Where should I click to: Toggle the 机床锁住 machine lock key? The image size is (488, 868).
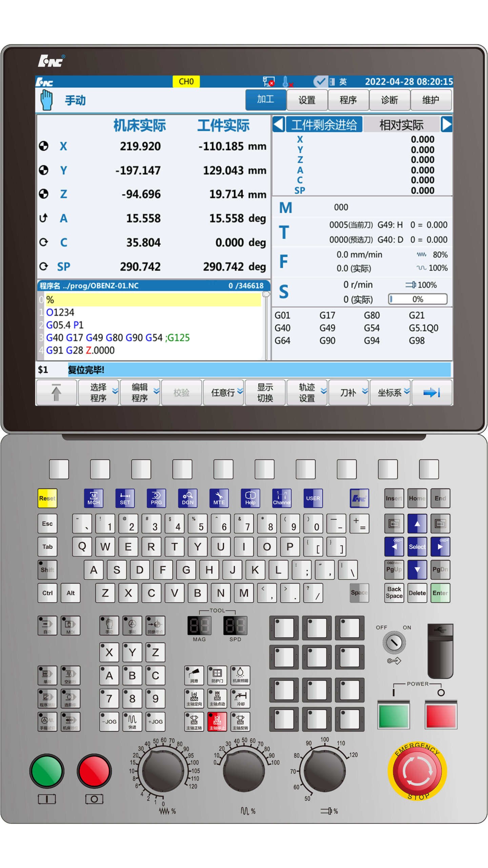(x=70, y=722)
